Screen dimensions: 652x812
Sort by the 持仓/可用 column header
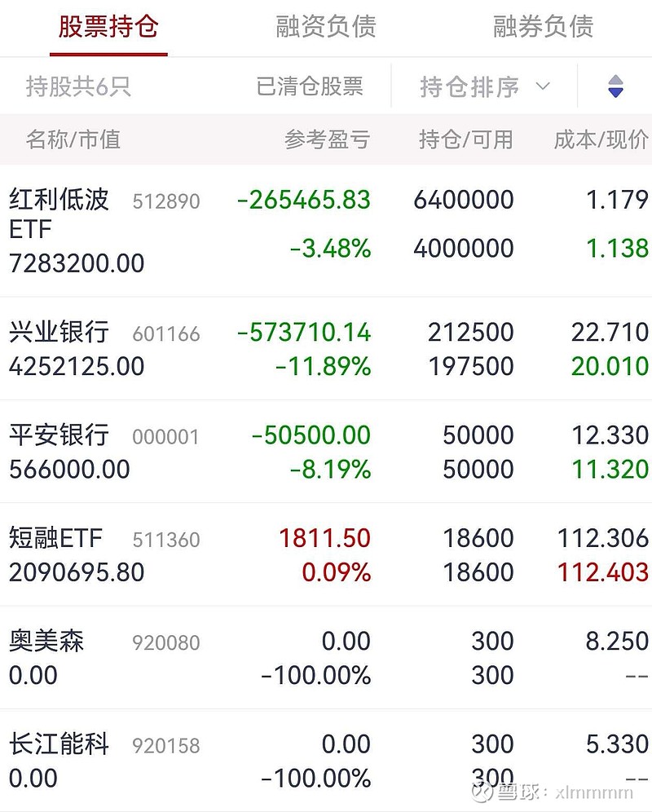[466, 139]
